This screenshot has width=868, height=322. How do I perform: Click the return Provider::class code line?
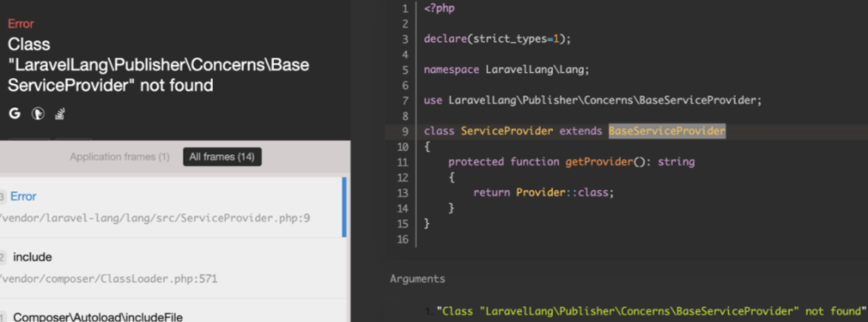click(x=544, y=193)
